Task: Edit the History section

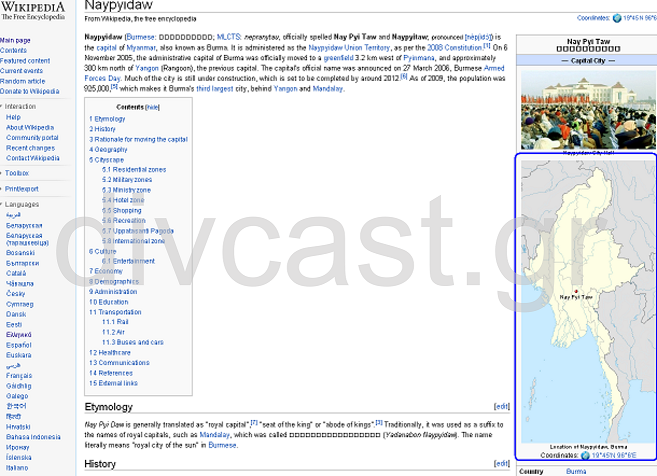Action: pos(502,463)
